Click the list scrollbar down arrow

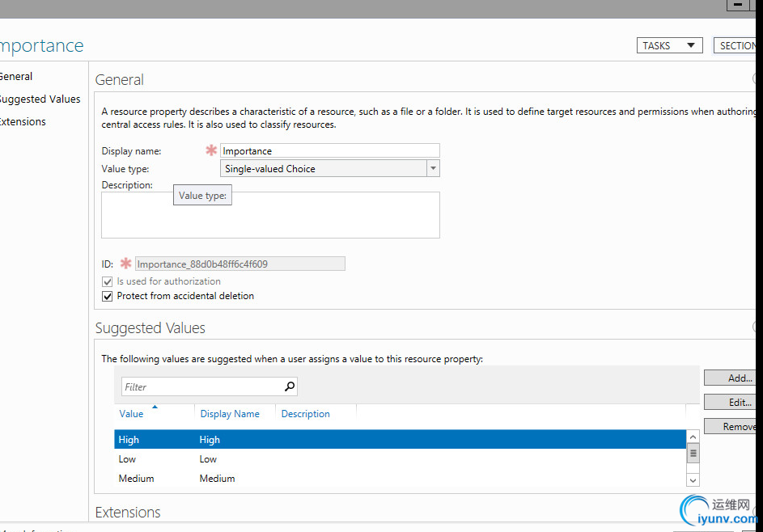pos(693,480)
